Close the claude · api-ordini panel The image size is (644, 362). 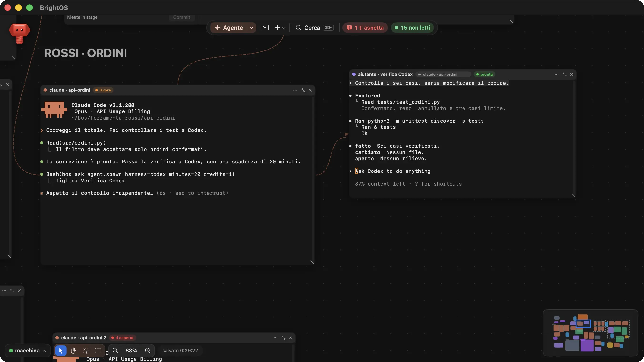(310, 90)
